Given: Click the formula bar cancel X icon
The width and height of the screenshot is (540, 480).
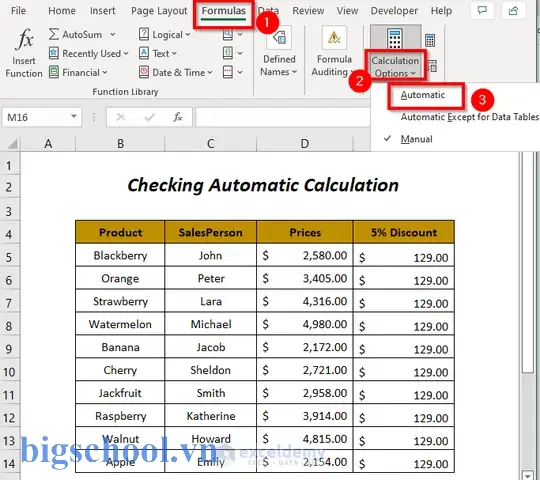Looking at the screenshot, I should tap(121, 117).
